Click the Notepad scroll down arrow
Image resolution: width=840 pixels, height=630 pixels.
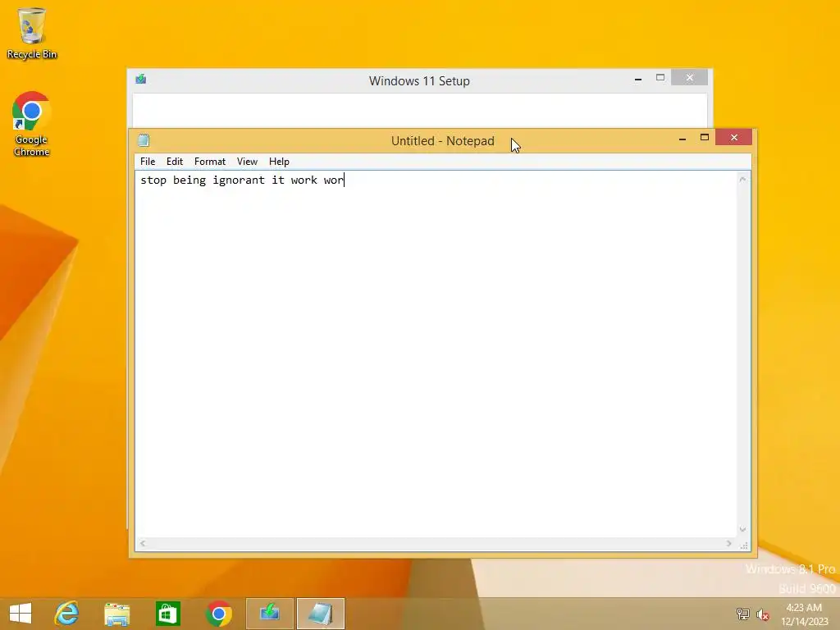pos(742,529)
